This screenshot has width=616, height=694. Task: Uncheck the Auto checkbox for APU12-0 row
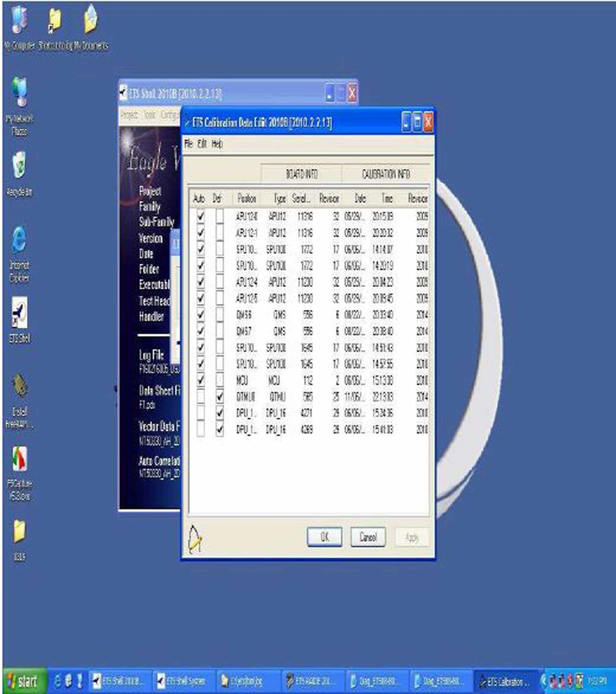(201, 216)
